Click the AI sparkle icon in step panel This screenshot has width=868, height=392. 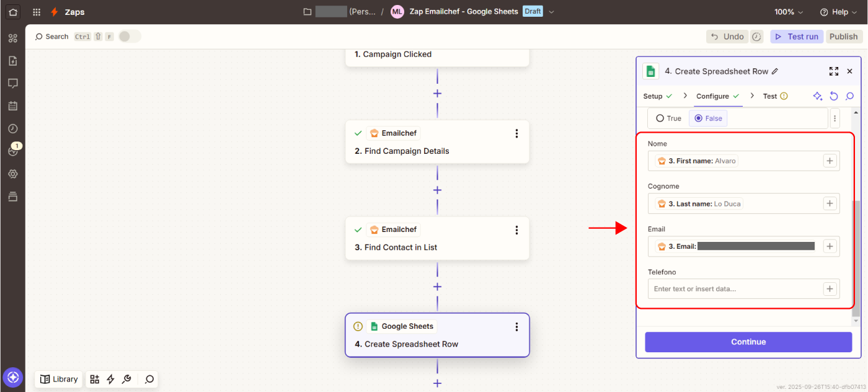tap(818, 96)
